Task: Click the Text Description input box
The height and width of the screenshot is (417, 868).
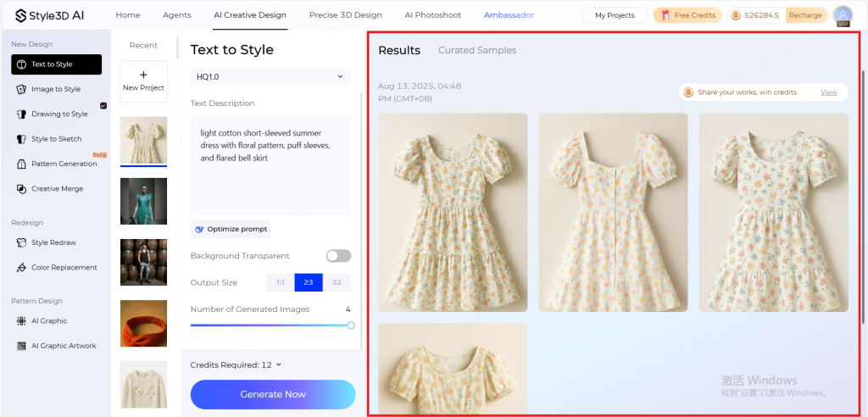Action: click(270, 165)
